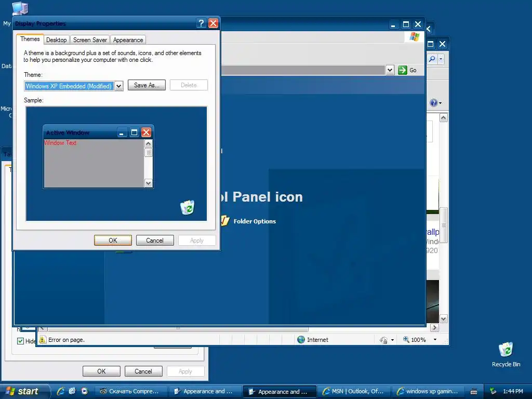Switch to the windows xp gamin... taskbar button
Image resolution: width=532 pixels, height=399 pixels.
pos(429,391)
